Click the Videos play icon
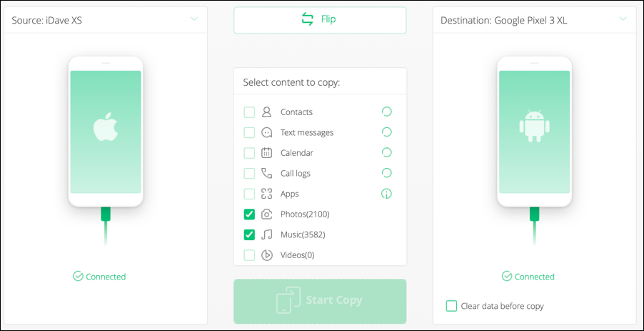The width and height of the screenshot is (644, 331). (x=266, y=255)
